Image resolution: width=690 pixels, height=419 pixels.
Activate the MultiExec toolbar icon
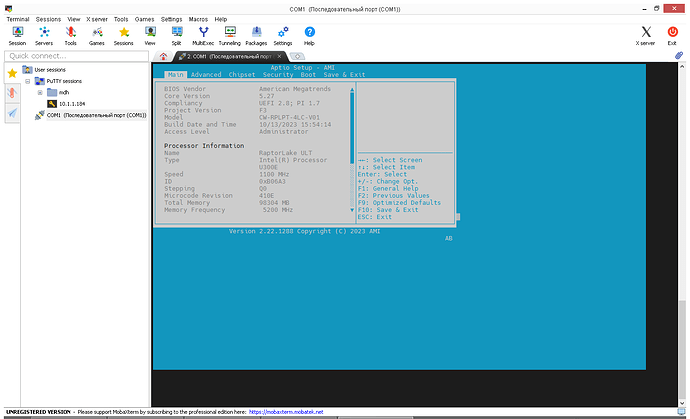coord(203,36)
